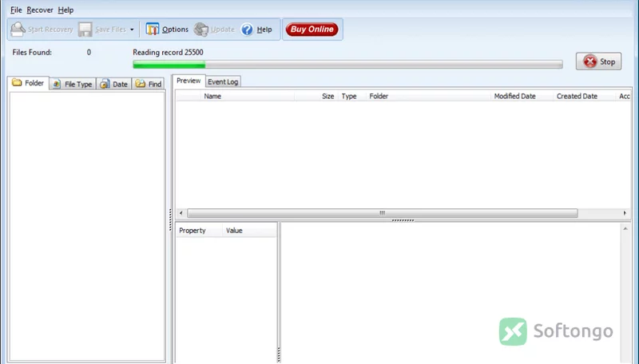Open the File menu

pyautogui.click(x=16, y=10)
